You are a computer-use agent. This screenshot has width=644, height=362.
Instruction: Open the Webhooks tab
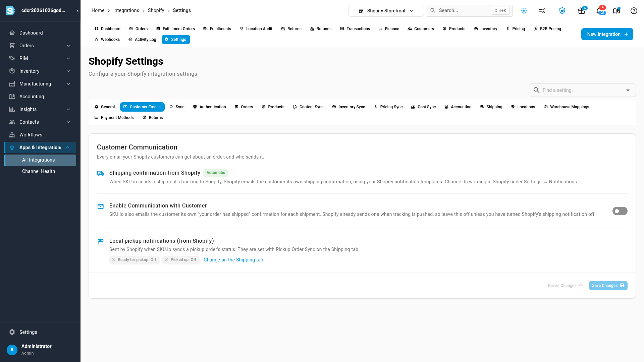click(x=107, y=40)
